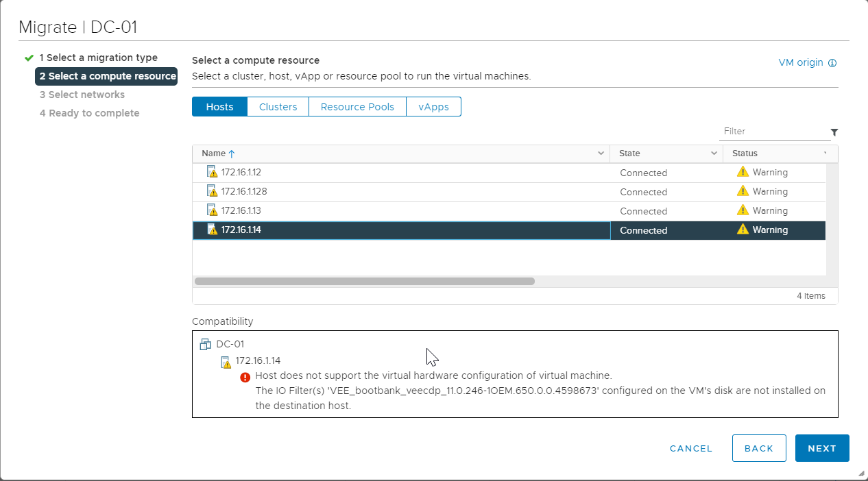The image size is (868, 481).
Task: Click the warning icon in 172.16.1.13 status
Action: point(743,210)
